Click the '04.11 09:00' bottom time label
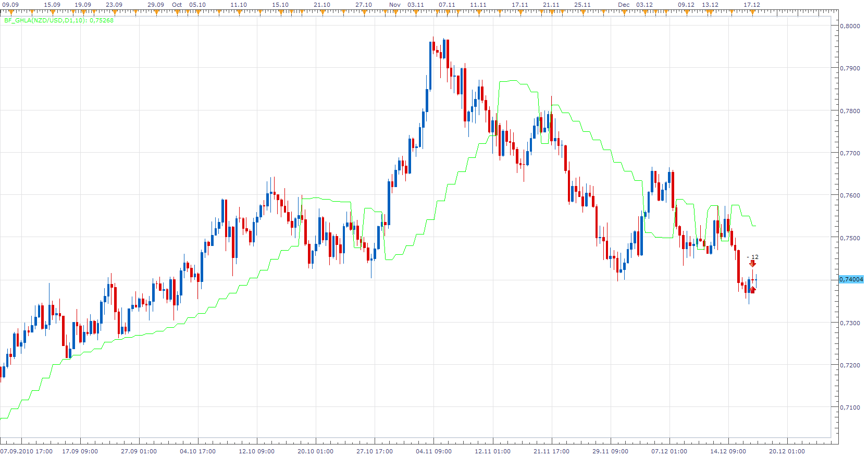The width and height of the screenshot is (868, 457). pos(434,451)
